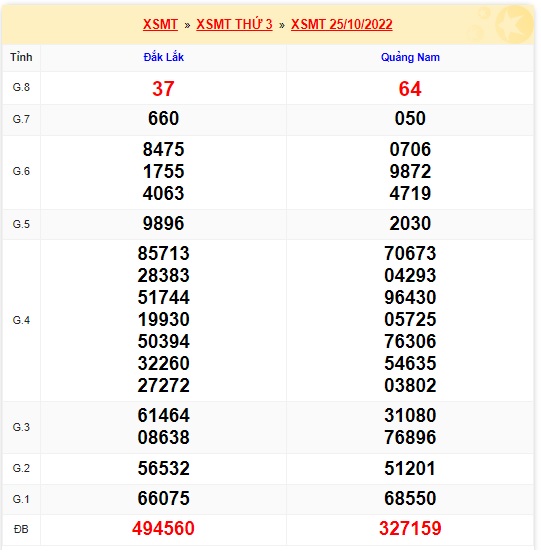The width and height of the screenshot is (541, 556).
Task: Click the G.8 row label
Action: pyautogui.click(x=21, y=87)
